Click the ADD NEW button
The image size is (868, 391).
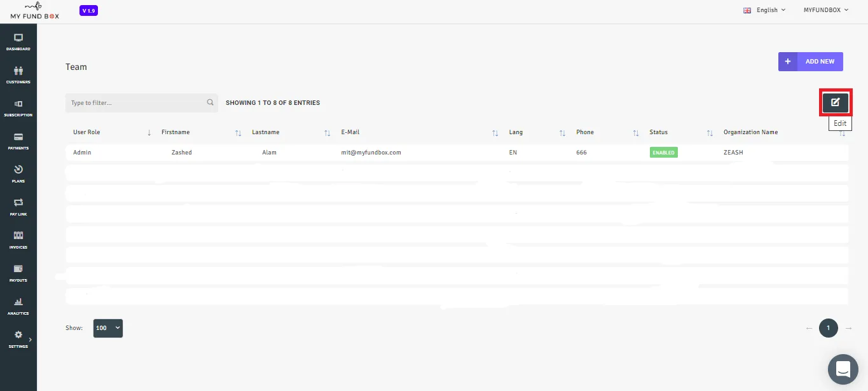point(811,62)
